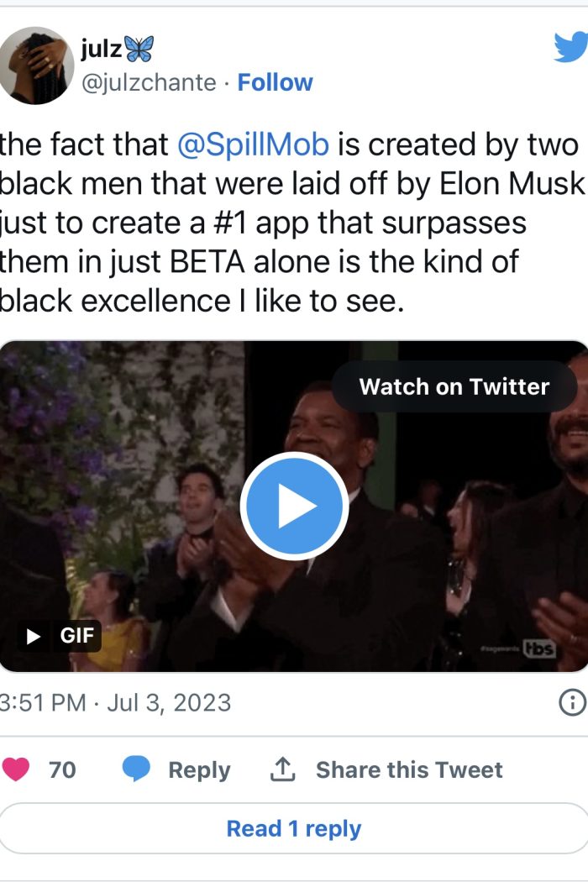Click the Twitter bird logo
Viewport: 588px width, 882px height.
coord(570,47)
